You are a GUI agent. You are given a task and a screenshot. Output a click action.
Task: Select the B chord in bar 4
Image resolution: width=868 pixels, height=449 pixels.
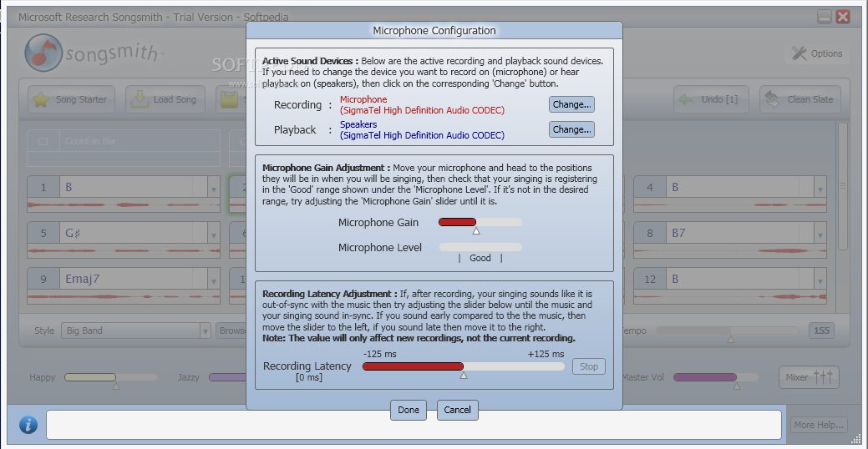[675, 187]
